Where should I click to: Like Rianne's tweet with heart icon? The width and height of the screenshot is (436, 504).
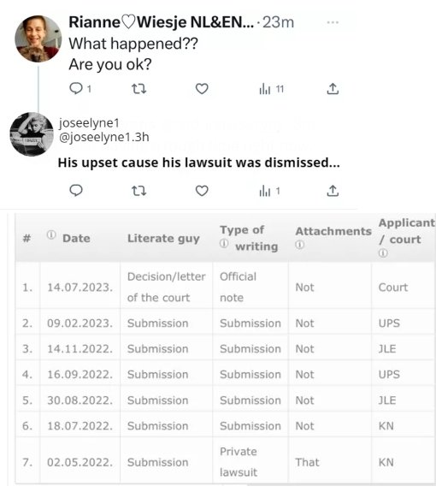click(202, 89)
